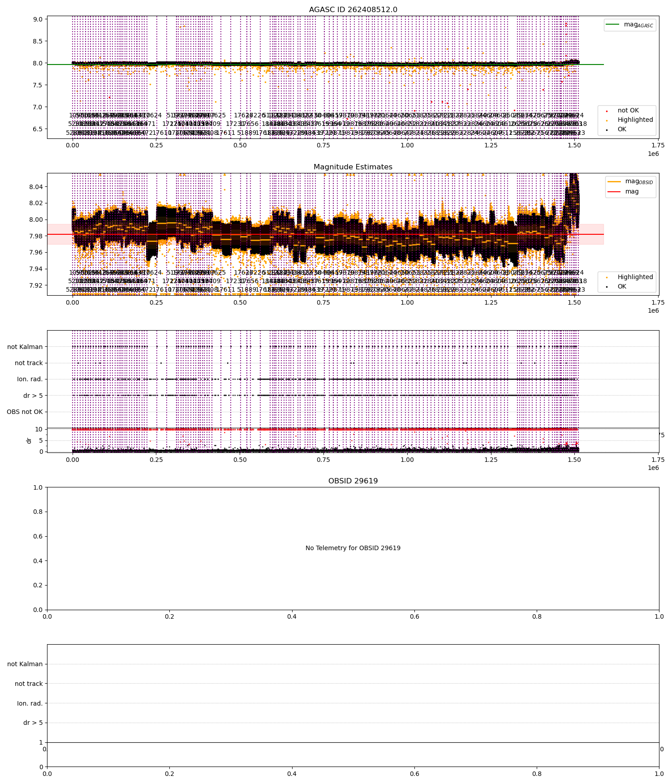The image size is (672, 784).
Task: Click the '6.5' y-axis tick in top plot
Action: tap(38, 129)
